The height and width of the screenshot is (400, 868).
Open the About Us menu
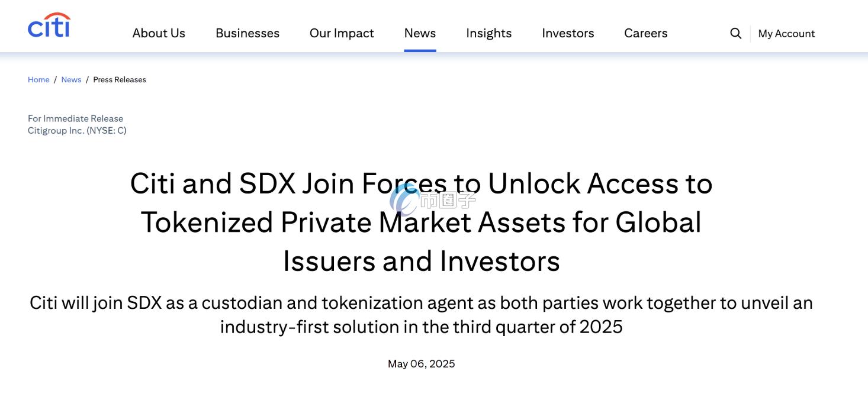pyautogui.click(x=159, y=33)
